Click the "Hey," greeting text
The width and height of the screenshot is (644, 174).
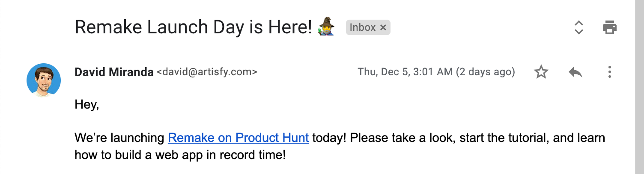pyautogui.click(x=87, y=104)
